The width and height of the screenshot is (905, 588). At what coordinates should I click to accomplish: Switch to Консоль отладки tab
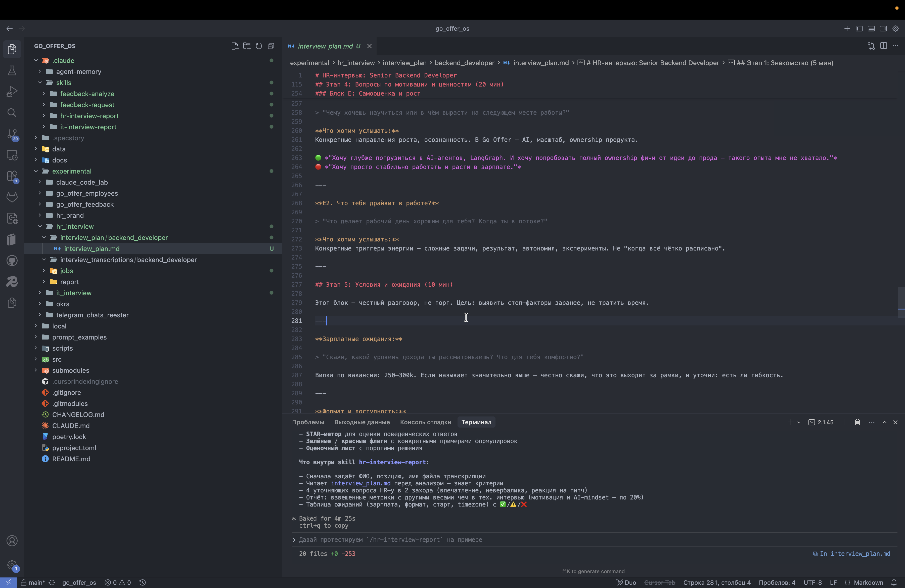tap(425, 422)
